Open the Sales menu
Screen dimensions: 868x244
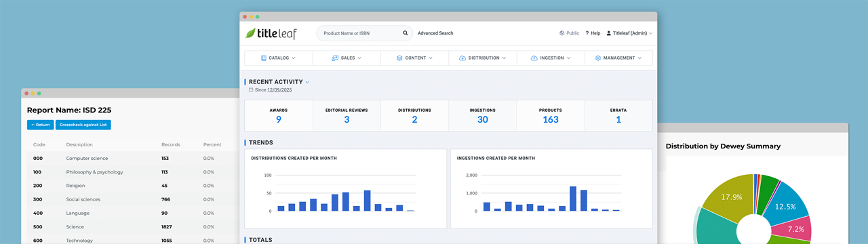point(347,58)
